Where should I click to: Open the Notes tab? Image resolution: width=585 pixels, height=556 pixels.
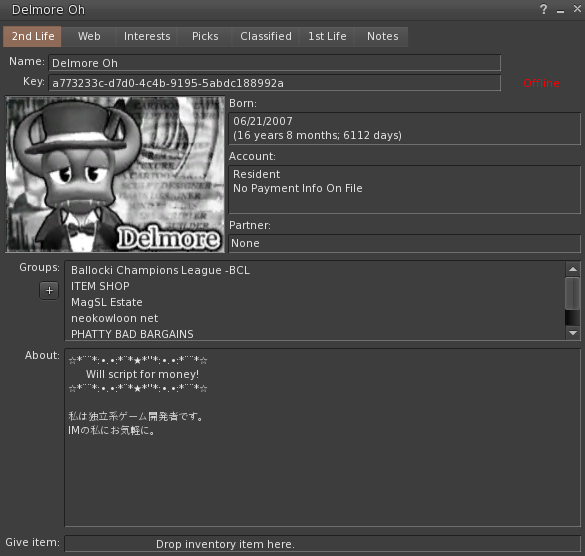[x=382, y=37]
